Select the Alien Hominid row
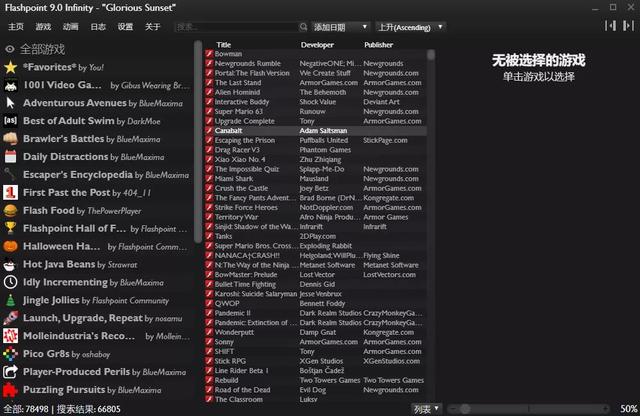640x416 pixels. (316, 92)
